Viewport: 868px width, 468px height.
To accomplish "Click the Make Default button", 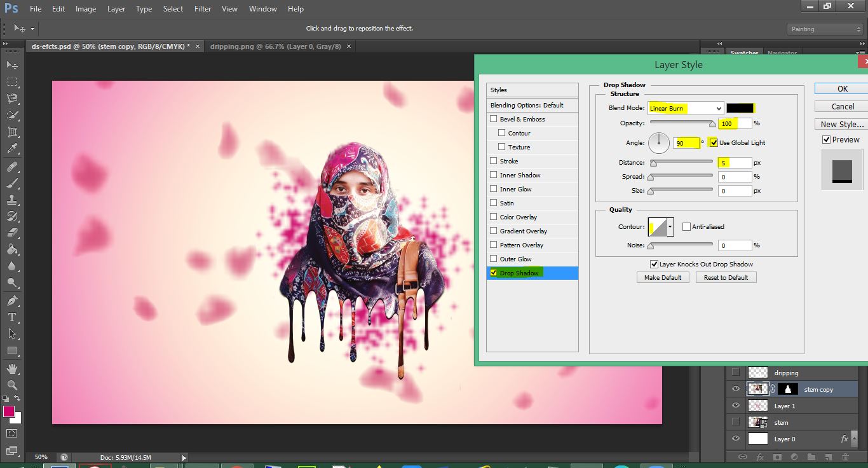I will (663, 277).
